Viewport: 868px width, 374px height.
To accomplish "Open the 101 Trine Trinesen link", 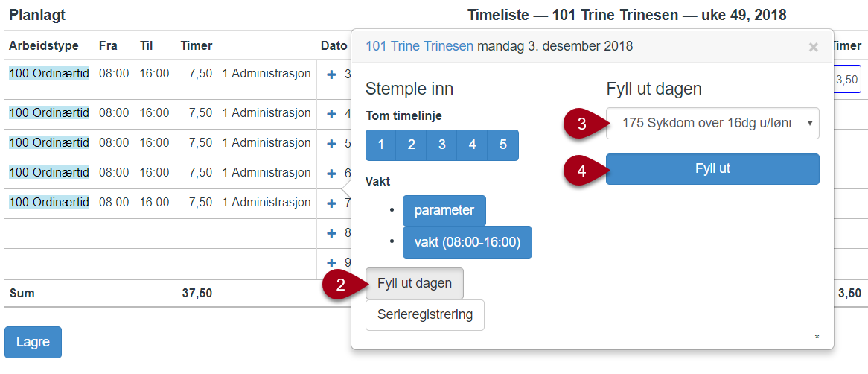I will click(420, 46).
